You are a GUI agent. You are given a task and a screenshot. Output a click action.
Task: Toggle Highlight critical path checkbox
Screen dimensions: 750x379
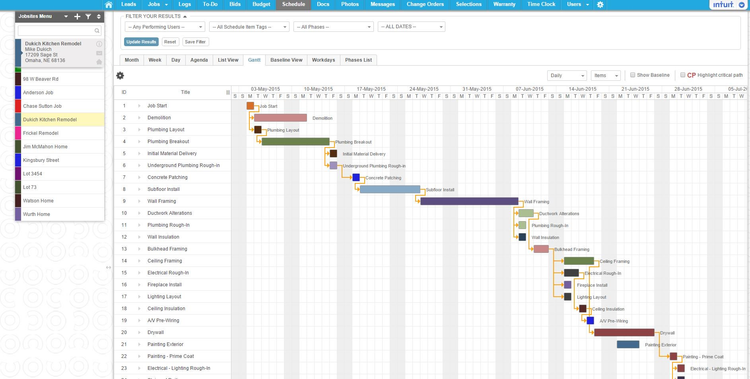pos(683,75)
